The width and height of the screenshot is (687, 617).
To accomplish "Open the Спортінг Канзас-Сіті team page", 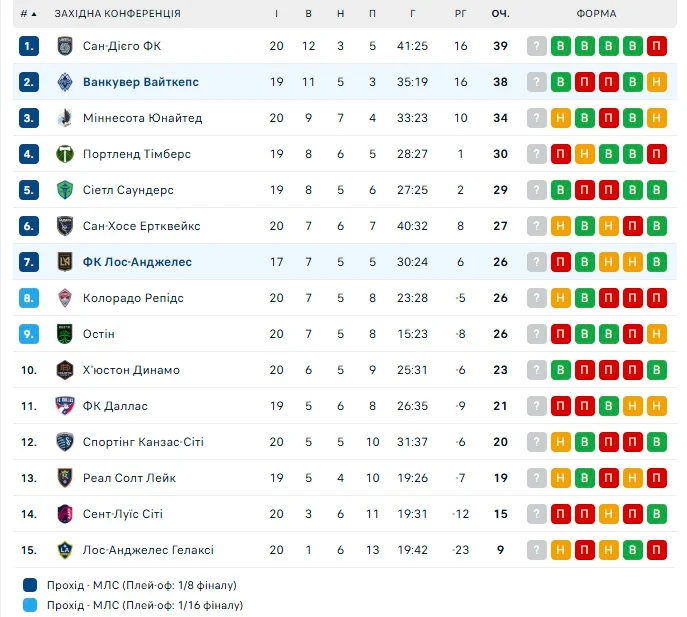I will pos(143,442).
